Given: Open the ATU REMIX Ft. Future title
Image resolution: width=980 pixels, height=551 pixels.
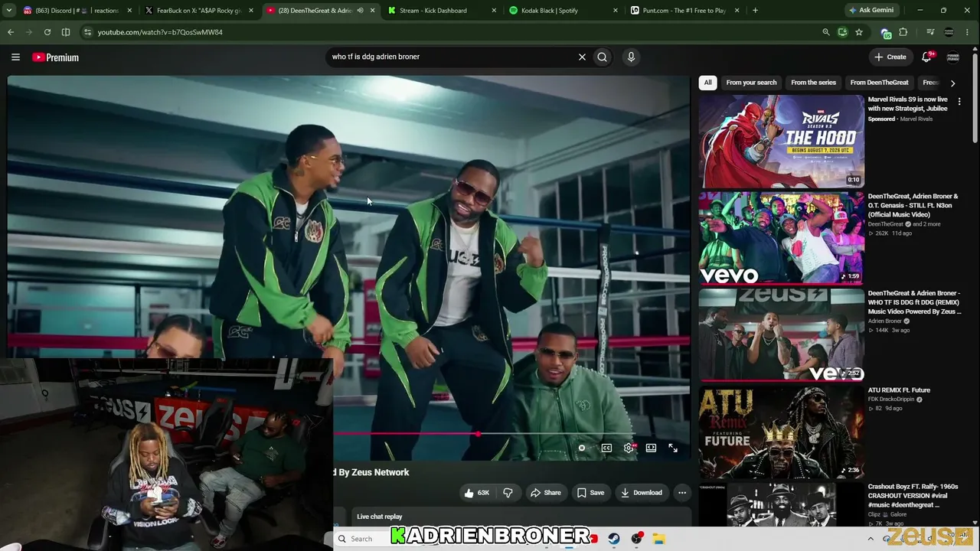Looking at the screenshot, I should 899,390.
